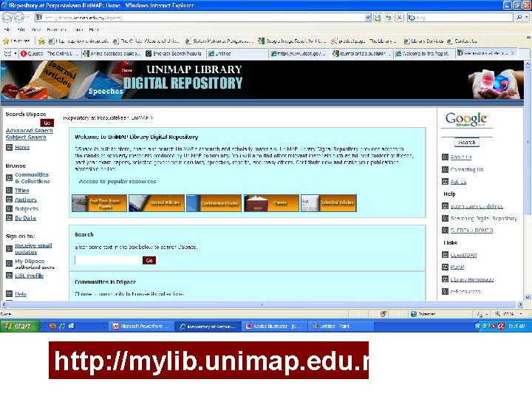Click icon beside the By Date link
Screen dimensions: 532x399
(x=10, y=218)
